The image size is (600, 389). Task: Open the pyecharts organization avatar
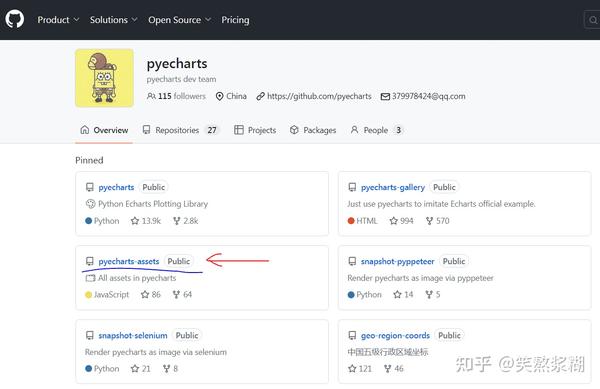click(x=104, y=78)
